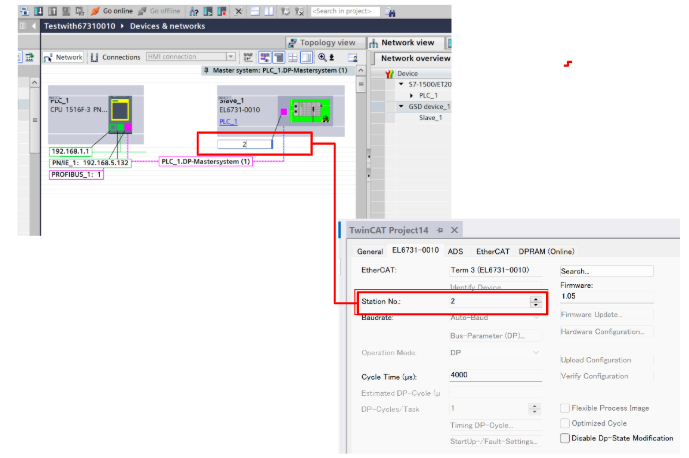The height and width of the screenshot is (458, 689).
Task: Increase Station No. with the up arrow
Action: [535, 298]
